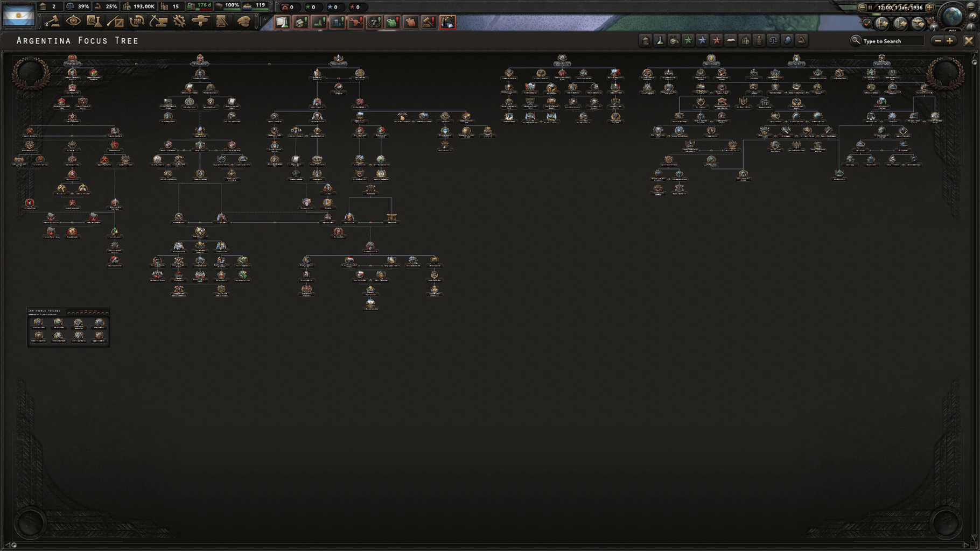The height and width of the screenshot is (551, 980).
Task: Click the continuous focuses panel
Action: pos(68,327)
